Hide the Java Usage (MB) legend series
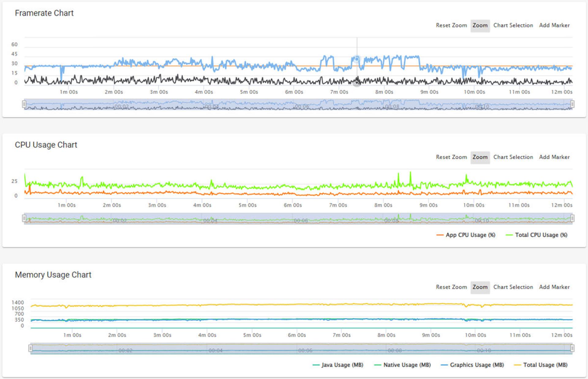Viewport: 588px width, 379px height. (338, 365)
